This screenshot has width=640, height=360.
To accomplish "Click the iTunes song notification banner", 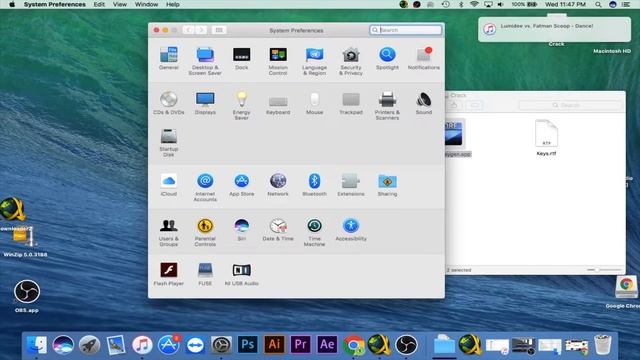I will 554,29.
